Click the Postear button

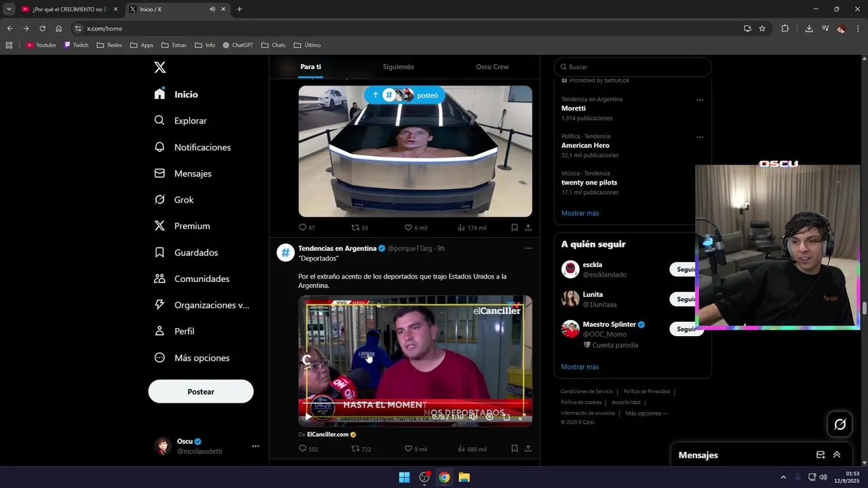(x=201, y=392)
